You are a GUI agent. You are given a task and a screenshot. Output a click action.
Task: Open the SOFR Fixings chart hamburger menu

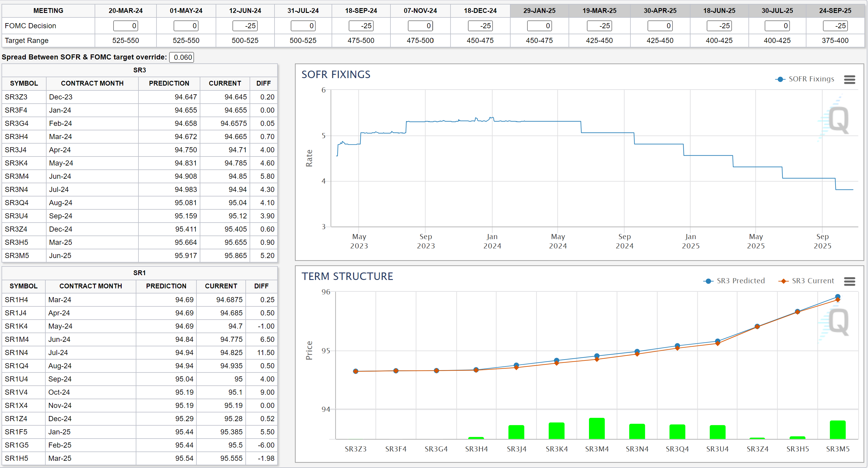[x=849, y=80]
